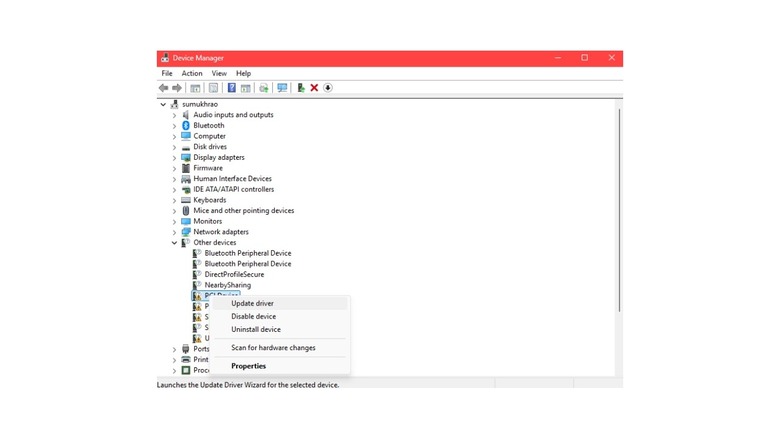780x438 pixels.
Task: Click the circled down-arrow toolbar icon
Action: click(327, 88)
